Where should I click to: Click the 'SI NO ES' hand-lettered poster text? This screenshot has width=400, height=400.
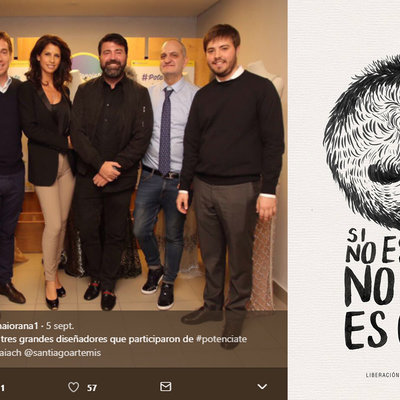coord(373,247)
